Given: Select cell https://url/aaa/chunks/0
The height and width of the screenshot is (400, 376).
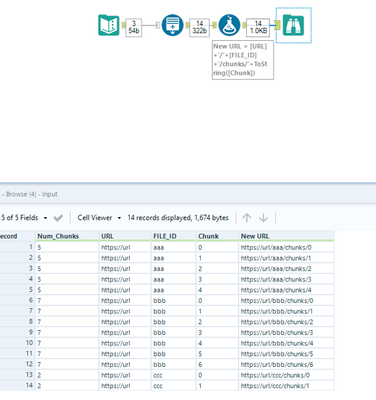Looking at the screenshot, I should [x=286, y=247].
